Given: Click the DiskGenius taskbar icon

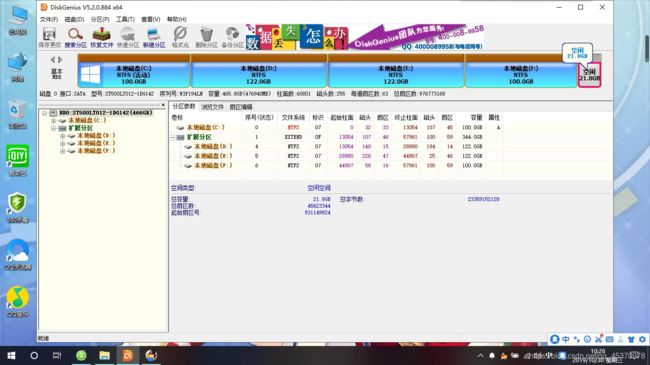Looking at the screenshot, I should pos(127,355).
